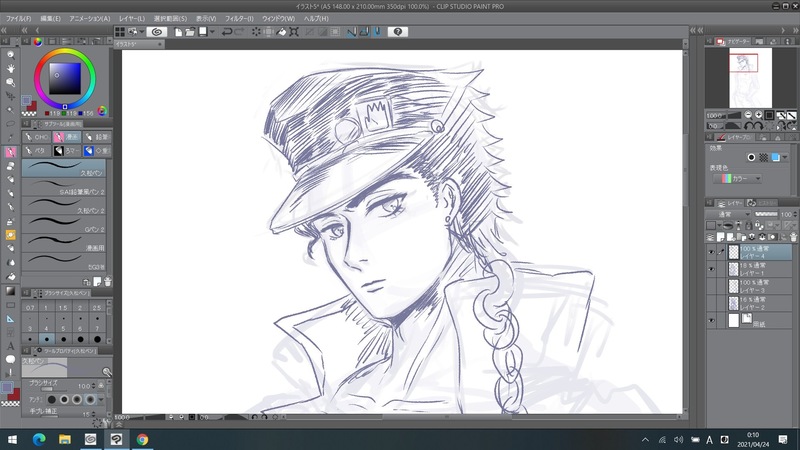Click the undo arrow in toolbar
Screen dimensions: 800x450
tap(229, 32)
